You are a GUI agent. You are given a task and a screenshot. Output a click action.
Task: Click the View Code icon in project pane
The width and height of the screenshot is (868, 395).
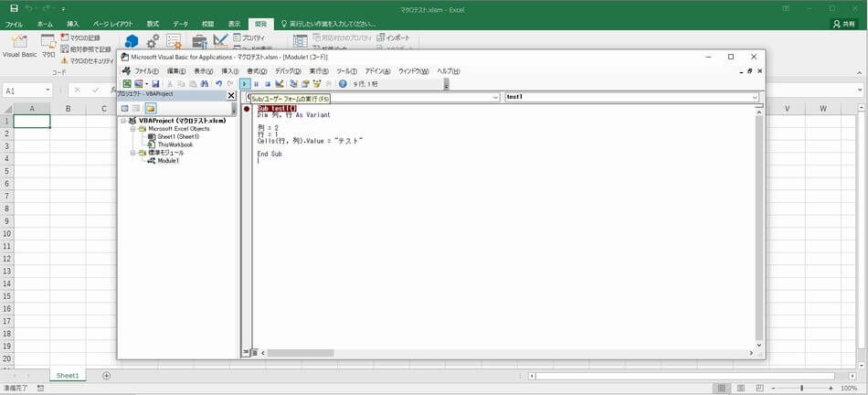click(124, 109)
